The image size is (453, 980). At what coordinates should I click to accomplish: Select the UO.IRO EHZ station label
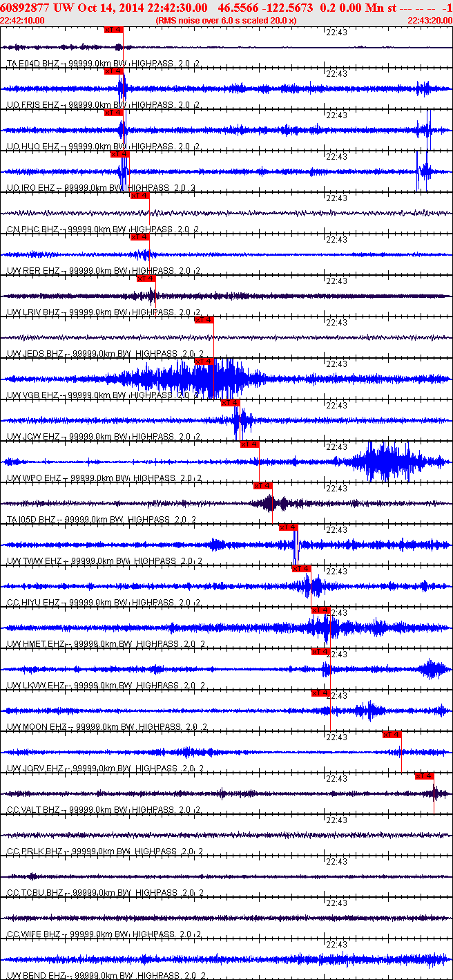(x=31, y=187)
